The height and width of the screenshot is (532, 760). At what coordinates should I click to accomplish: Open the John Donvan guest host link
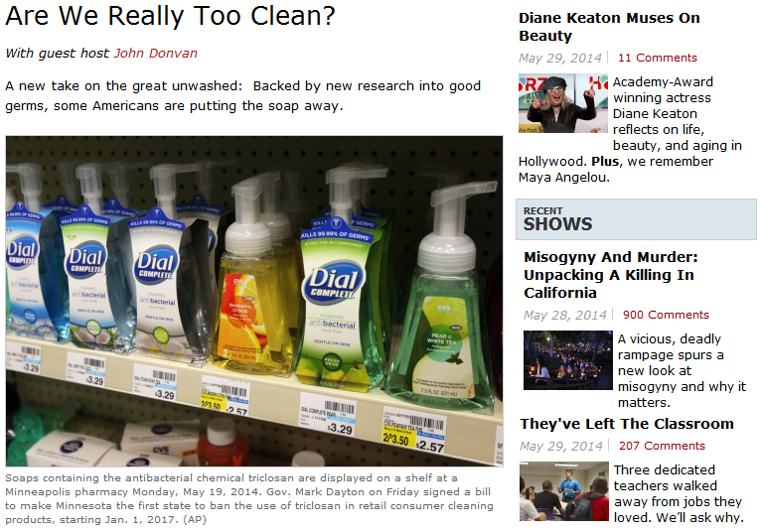coord(156,53)
